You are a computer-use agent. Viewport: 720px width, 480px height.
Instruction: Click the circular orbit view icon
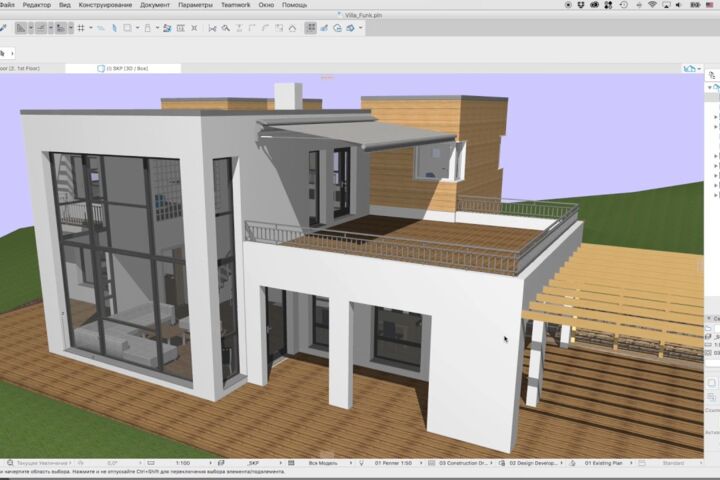pyautogui.click(x=338, y=28)
